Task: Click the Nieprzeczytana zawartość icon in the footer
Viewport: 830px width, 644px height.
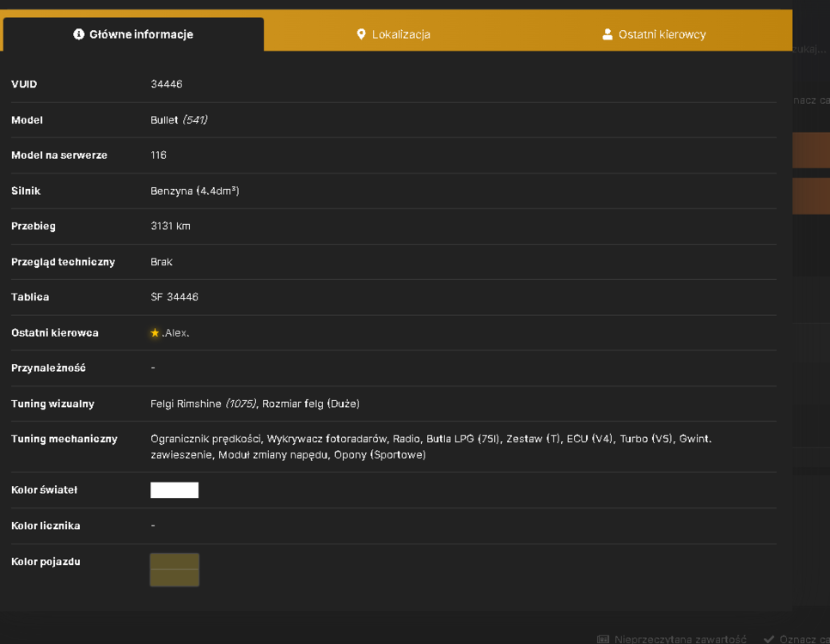Action: (603, 639)
